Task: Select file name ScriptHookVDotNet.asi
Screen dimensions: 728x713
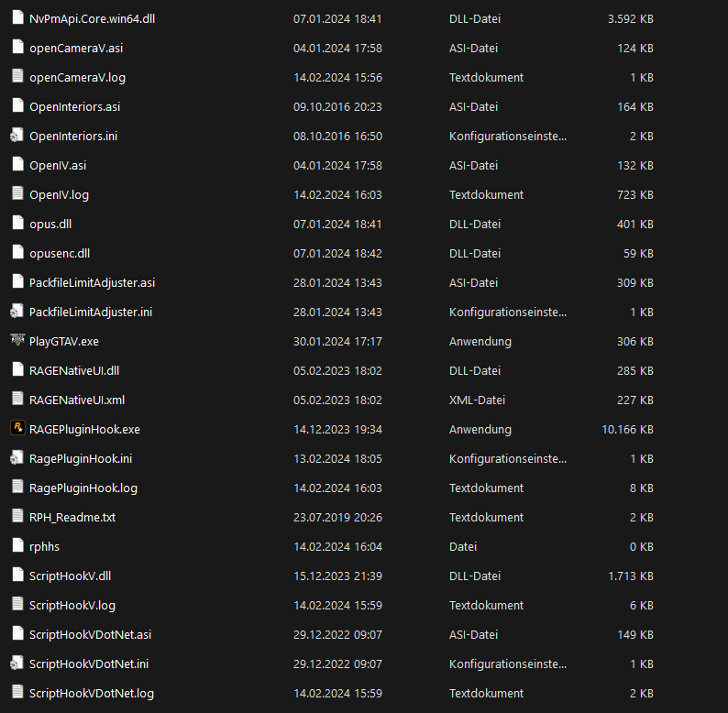Action: coord(90,634)
